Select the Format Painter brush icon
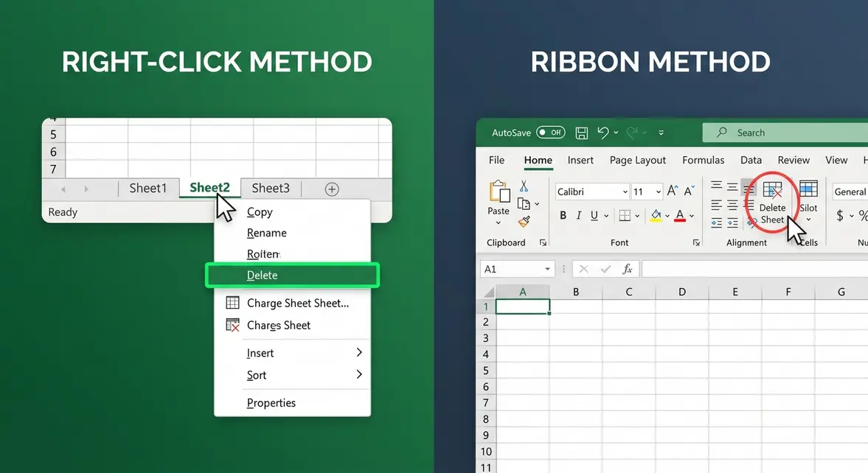 click(524, 222)
